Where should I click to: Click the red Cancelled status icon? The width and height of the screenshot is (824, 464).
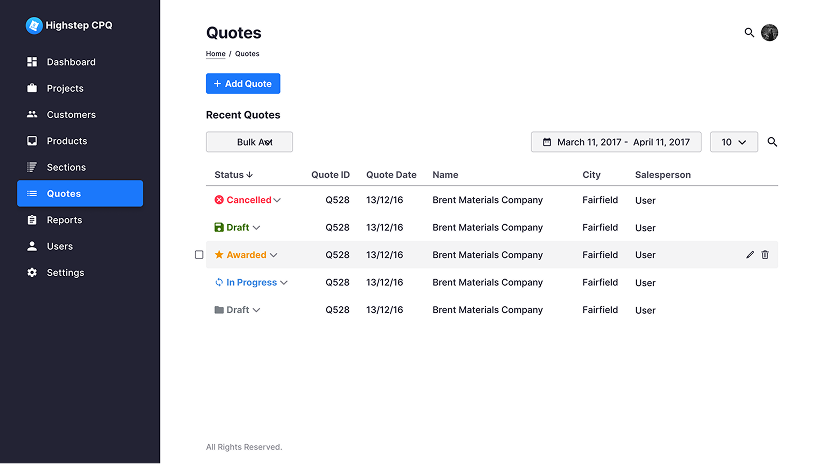(219, 200)
